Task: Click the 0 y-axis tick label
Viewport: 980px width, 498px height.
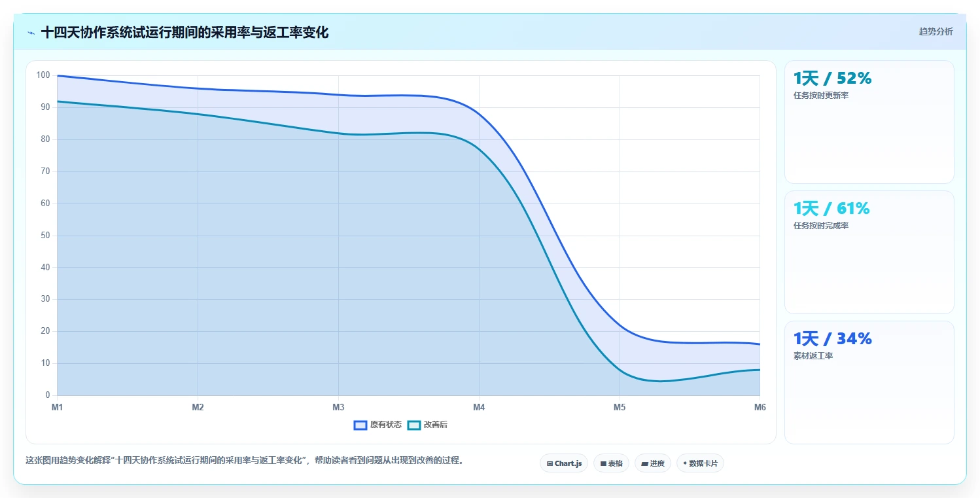Action: [48, 395]
